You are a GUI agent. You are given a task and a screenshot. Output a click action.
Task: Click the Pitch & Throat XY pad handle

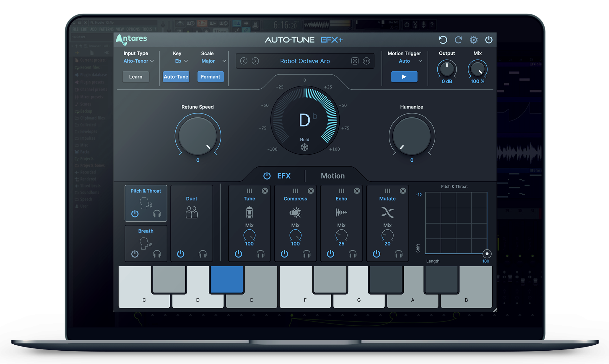[487, 254]
